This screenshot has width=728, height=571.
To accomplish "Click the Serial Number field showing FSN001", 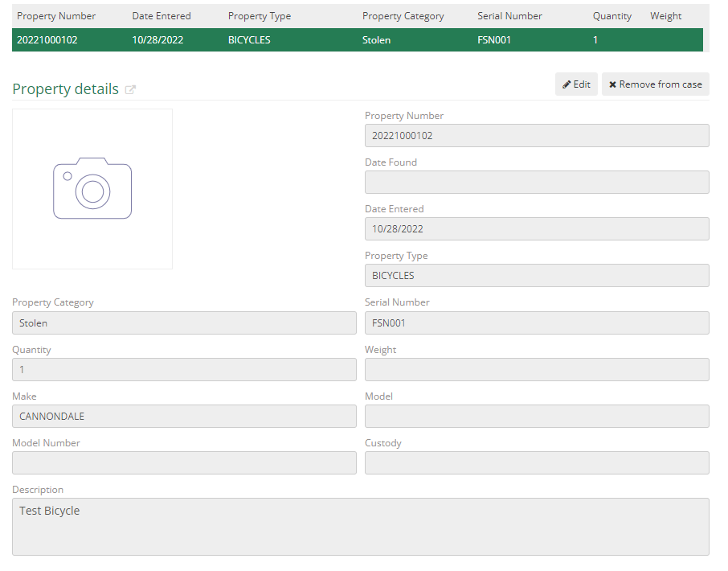I will tap(536, 322).
